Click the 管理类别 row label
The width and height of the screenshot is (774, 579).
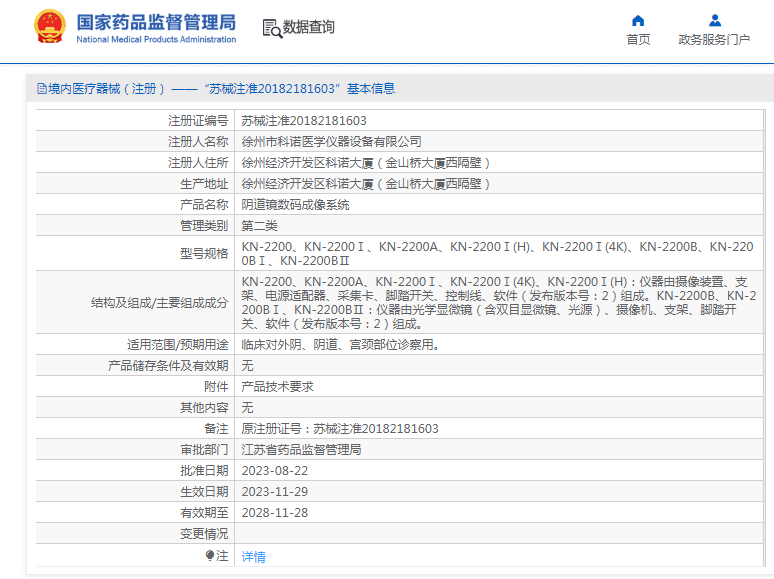(204, 226)
